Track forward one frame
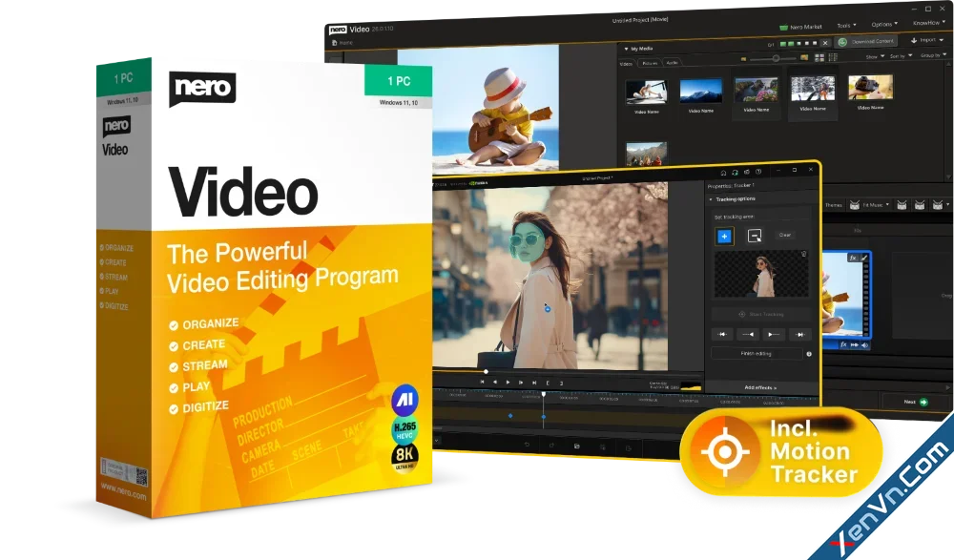This screenshot has height=560, width=954. pyautogui.click(x=774, y=334)
